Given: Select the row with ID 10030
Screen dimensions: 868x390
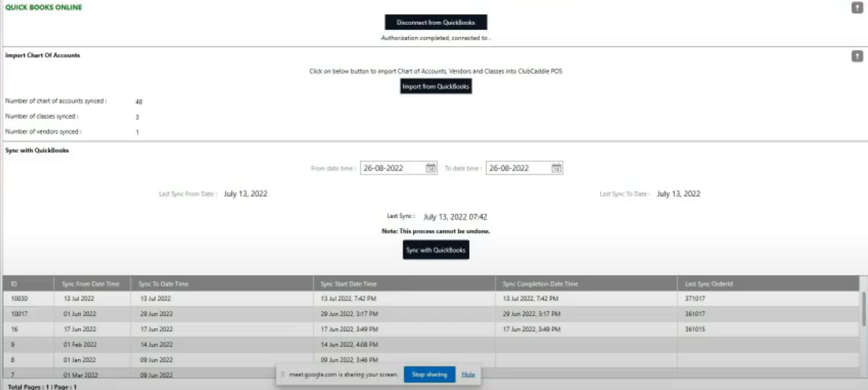Looking at the screenshot, I should (x=431, y=299).
